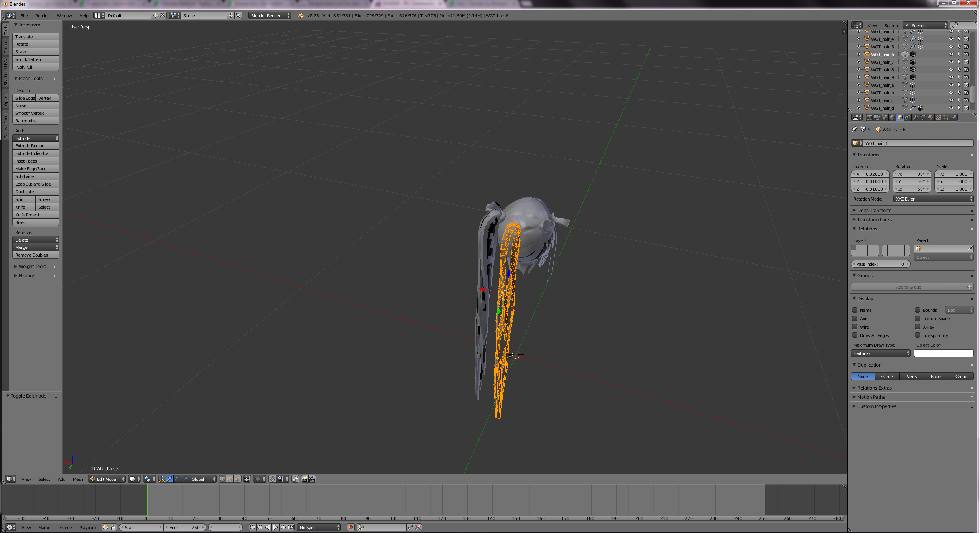Click the OpenGL render camera icon
This screenshot has width=980, height=533.
tap(305, 479)
